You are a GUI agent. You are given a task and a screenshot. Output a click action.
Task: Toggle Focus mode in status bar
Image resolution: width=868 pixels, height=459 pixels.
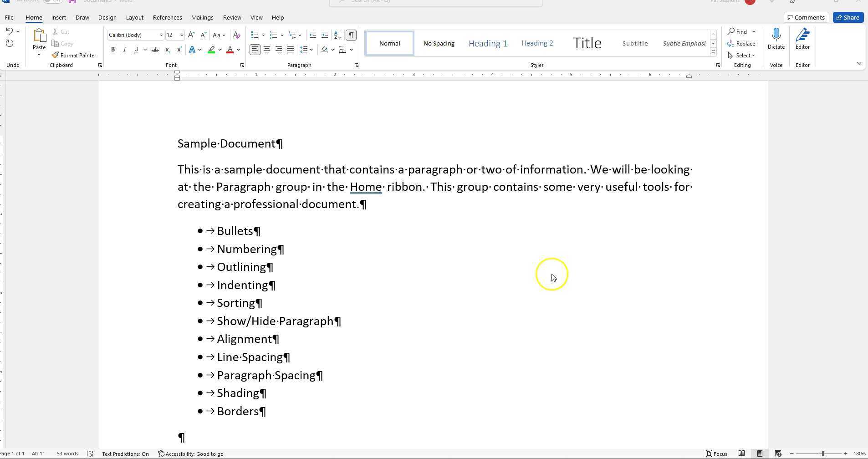click(x=716, y=453)
